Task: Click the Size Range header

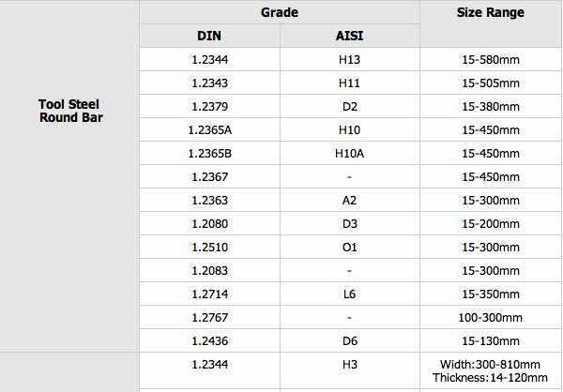Action: tap(491, 12)
